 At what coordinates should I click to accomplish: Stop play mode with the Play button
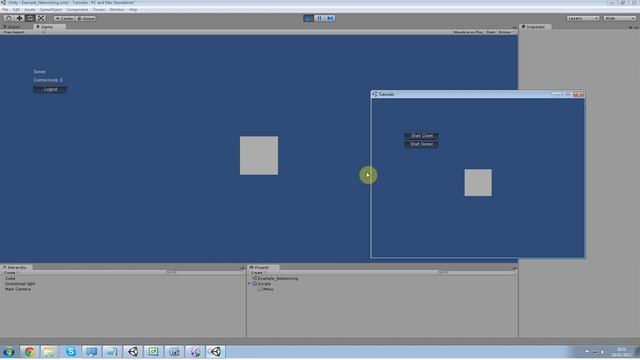[309, 18]
